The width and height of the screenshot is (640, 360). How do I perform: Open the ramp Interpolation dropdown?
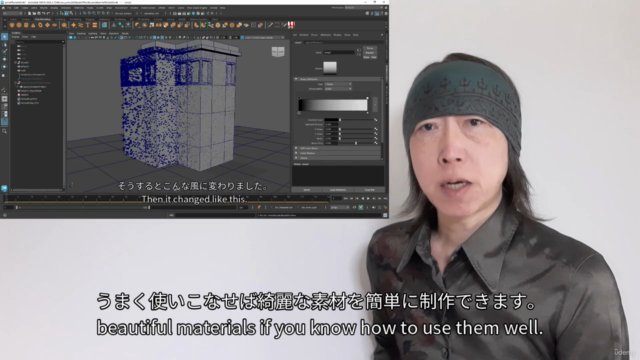pyautogui.click(x=338, y=89)
